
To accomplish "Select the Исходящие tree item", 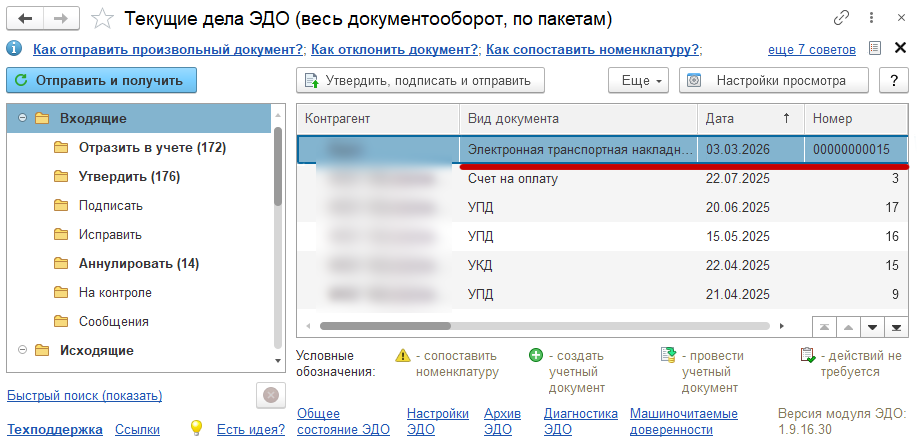I will pos(96,350).
